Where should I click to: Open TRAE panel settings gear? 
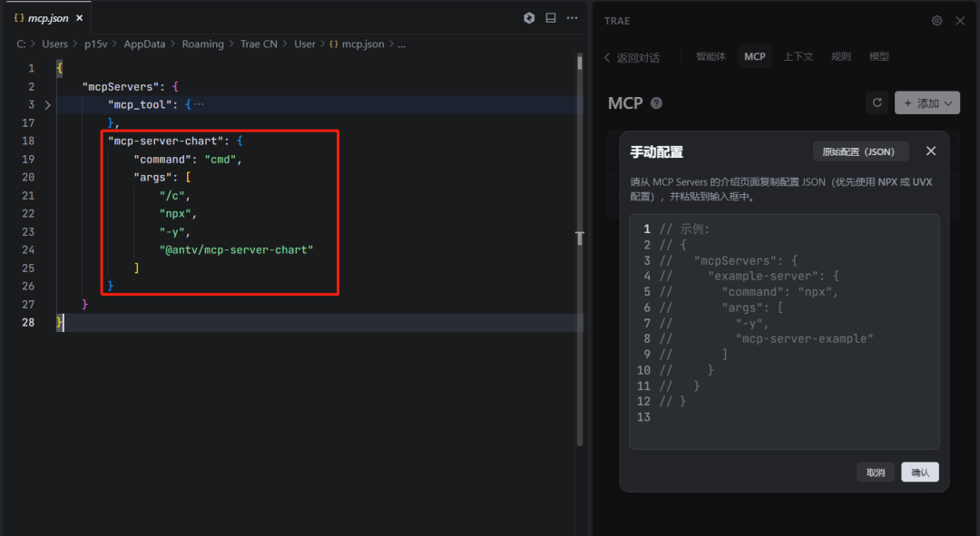point(936,21)
